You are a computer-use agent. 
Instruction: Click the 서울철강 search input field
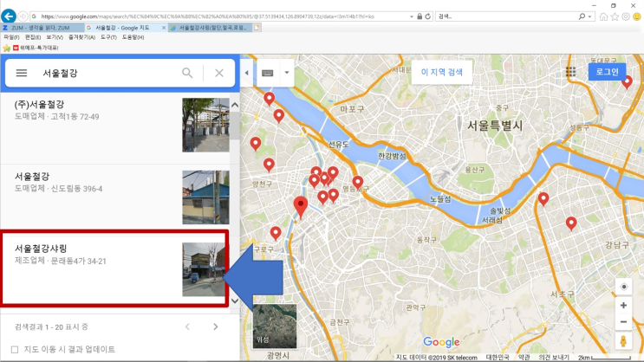[x=107, y=73]
